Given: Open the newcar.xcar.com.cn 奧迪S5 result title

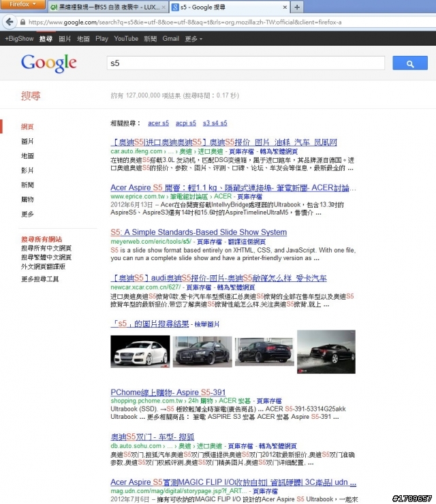Looking at the screenshot, I should pos(219,278).
